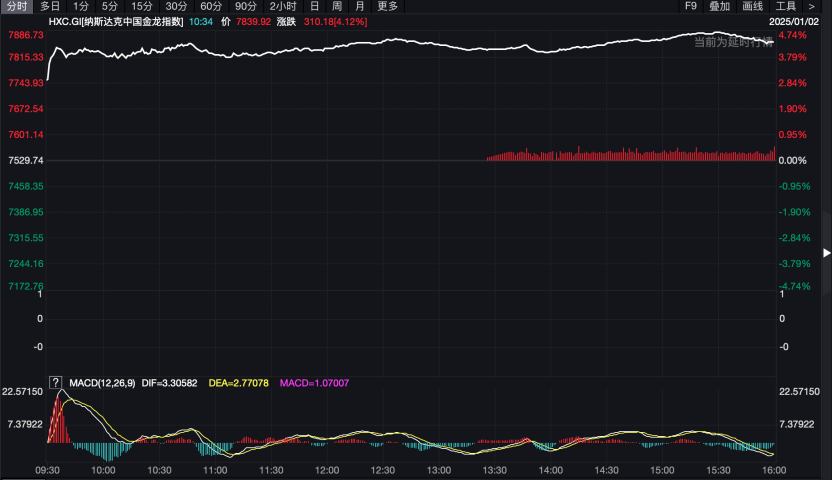Screen dimensions: 832x480
Task: Show the daily 日 K-line chart
Action: pos(314,6)
